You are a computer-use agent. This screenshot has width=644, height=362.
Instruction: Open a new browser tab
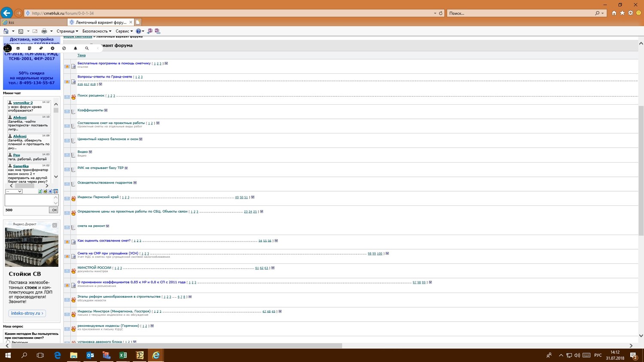point(138,22)
